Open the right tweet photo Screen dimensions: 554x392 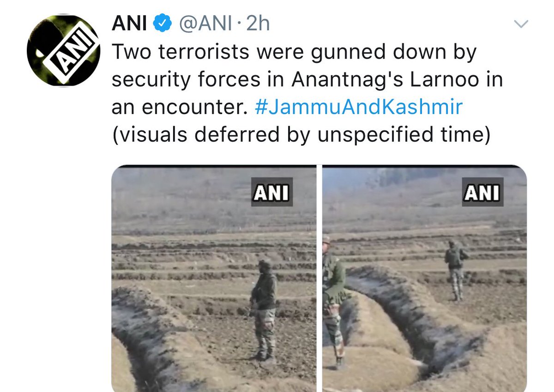pos(425,279)
